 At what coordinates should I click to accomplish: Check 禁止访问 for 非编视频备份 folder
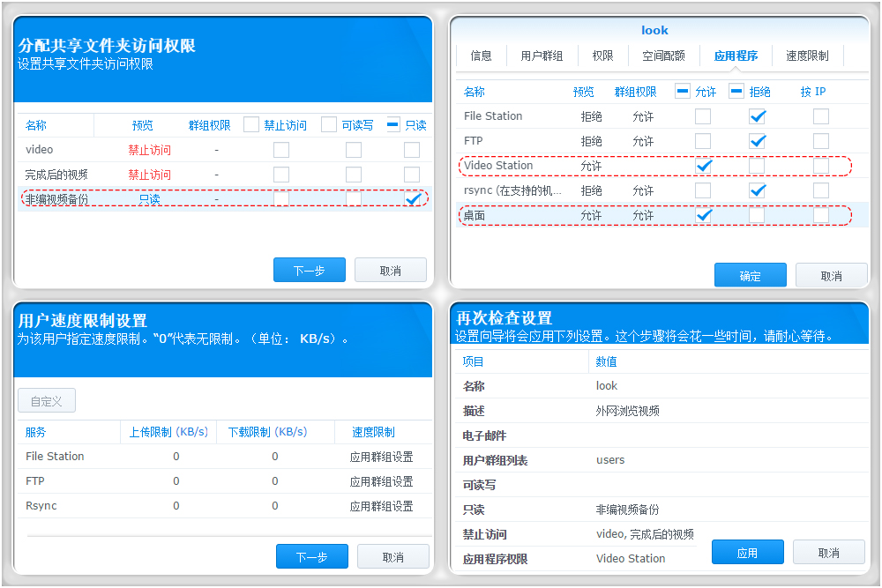coord(280,198)
